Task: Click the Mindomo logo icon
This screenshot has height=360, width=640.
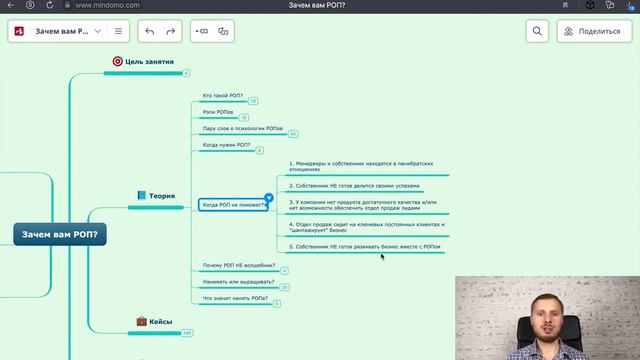Action: 19,31
